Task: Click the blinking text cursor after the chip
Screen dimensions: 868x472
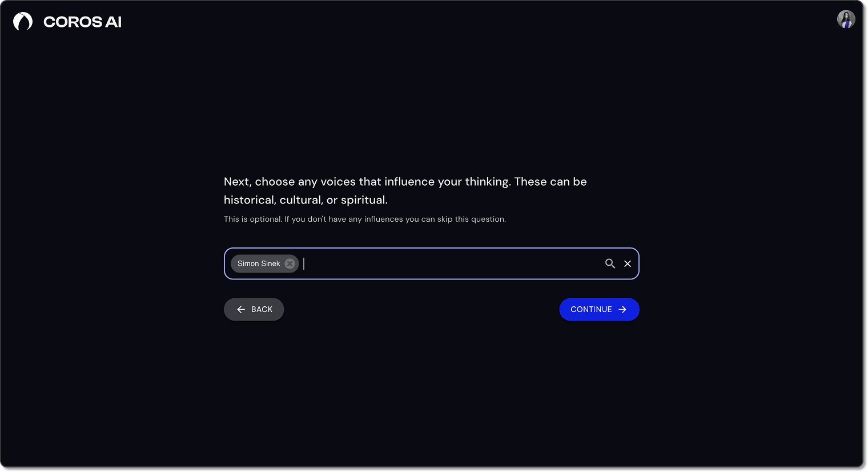Action: click(x=304, y=263)
